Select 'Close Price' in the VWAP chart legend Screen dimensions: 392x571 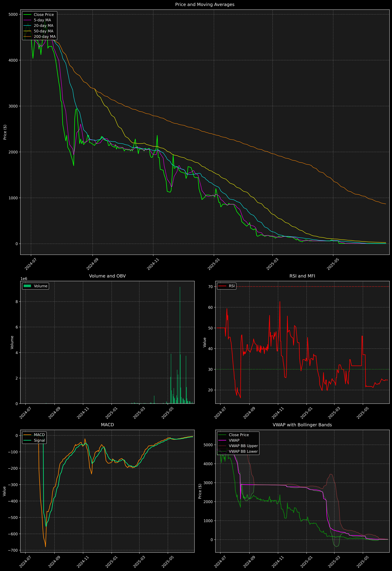click(x=234, y=435)
